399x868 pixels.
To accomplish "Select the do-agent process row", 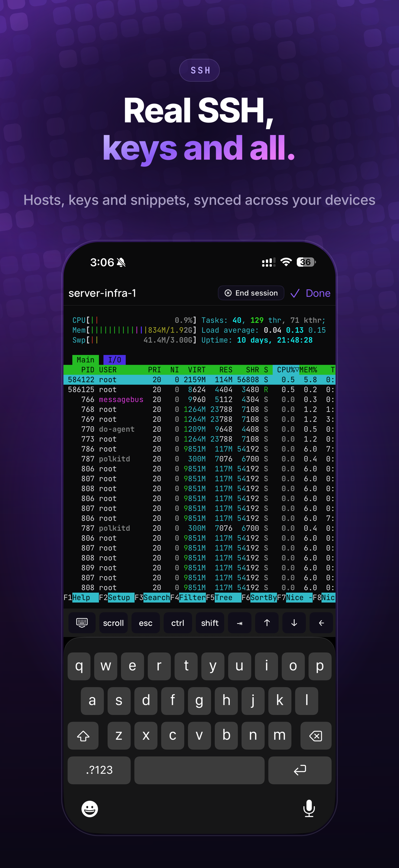I will tap(199, 429).
